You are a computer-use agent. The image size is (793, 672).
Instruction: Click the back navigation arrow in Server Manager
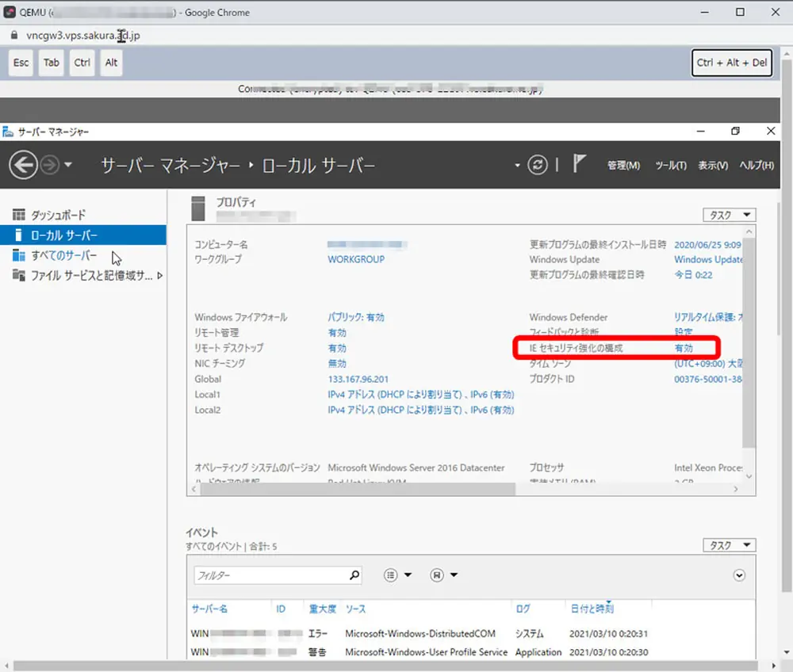click(x=22, y=164)
